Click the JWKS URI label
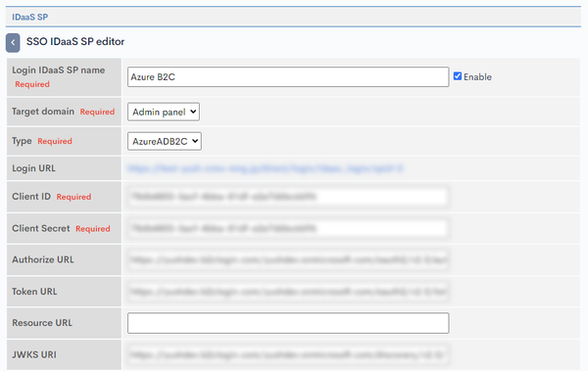The image size is (588, 371). 34,354
